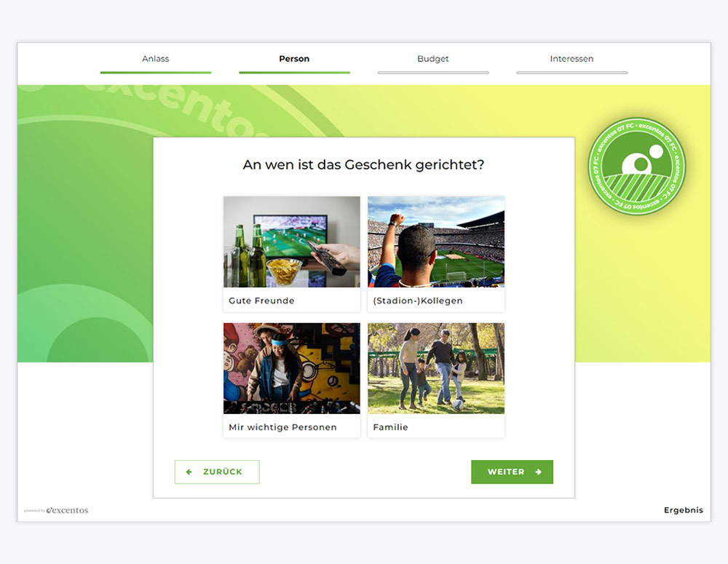Select the Person step tab
The height and width of the screenshot is (564, 728).
click(294, 59)
